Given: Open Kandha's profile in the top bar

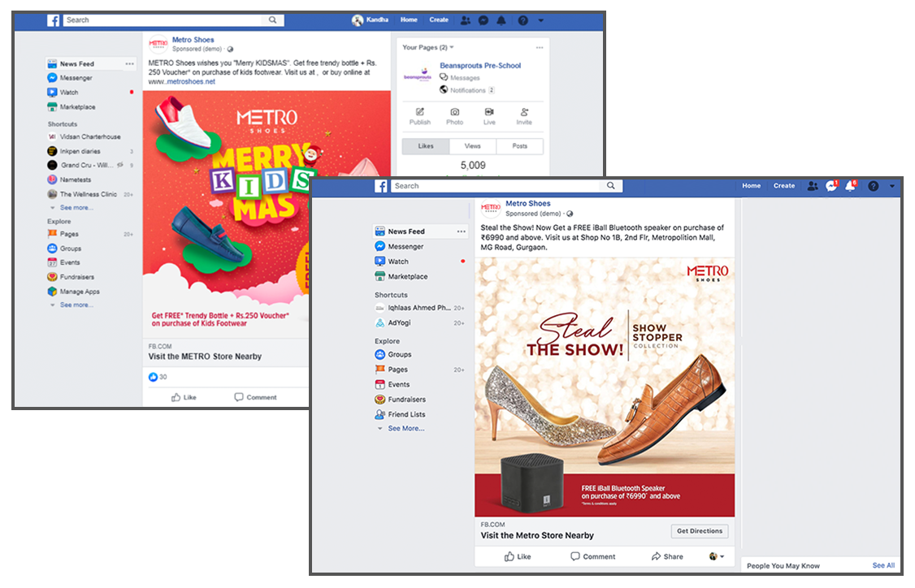Looking at the screenshot, I should click(x=370, y=19).
